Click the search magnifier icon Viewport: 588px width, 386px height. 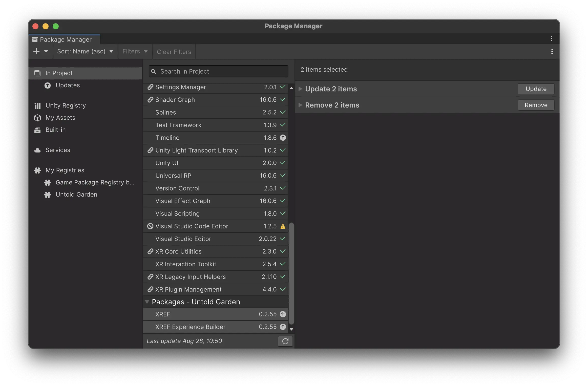(x=154, y=71)
